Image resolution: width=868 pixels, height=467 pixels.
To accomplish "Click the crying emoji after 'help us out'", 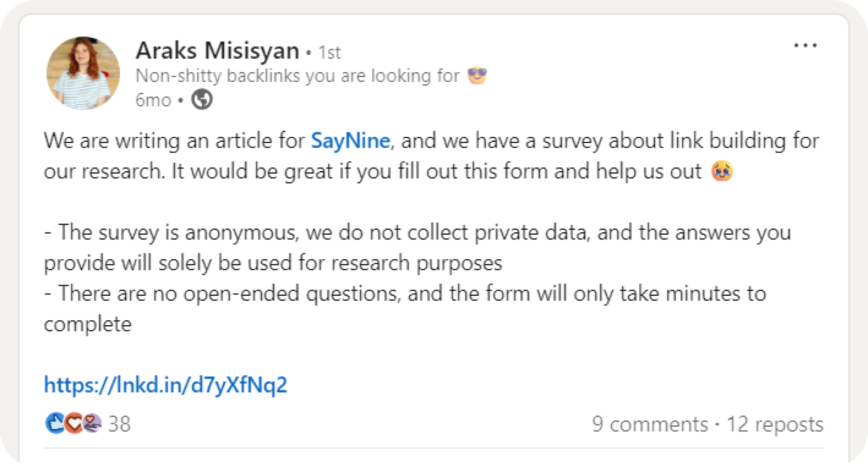I will pyautogui.click(x=722, y=171).
